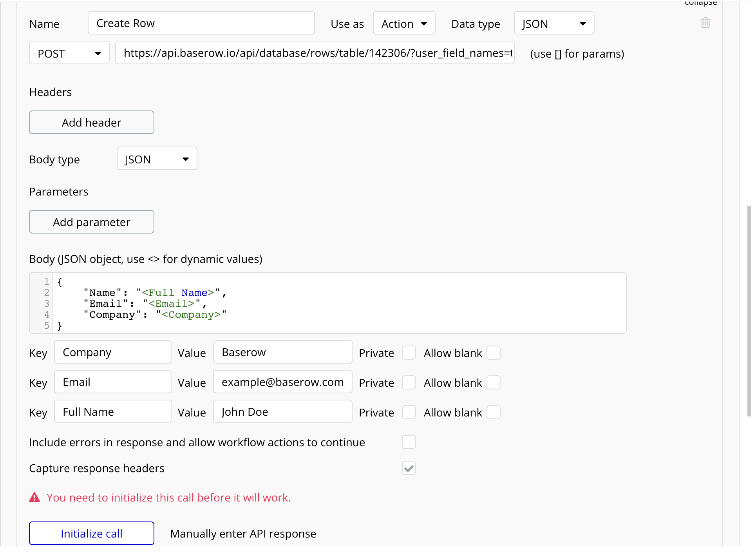Check Private for the Company key
Viewport: 756px width, 554px height.
[409, 353]
